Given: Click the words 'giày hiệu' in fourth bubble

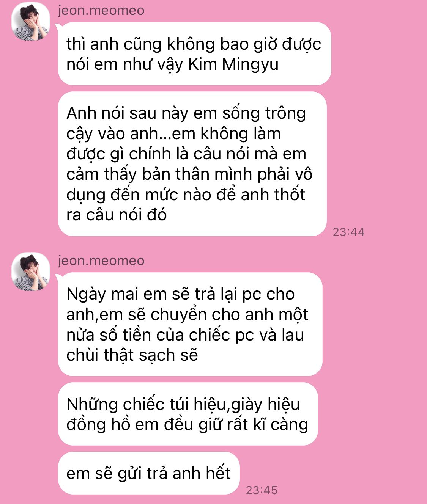Looking at the screenshot, I should point(265,404).
